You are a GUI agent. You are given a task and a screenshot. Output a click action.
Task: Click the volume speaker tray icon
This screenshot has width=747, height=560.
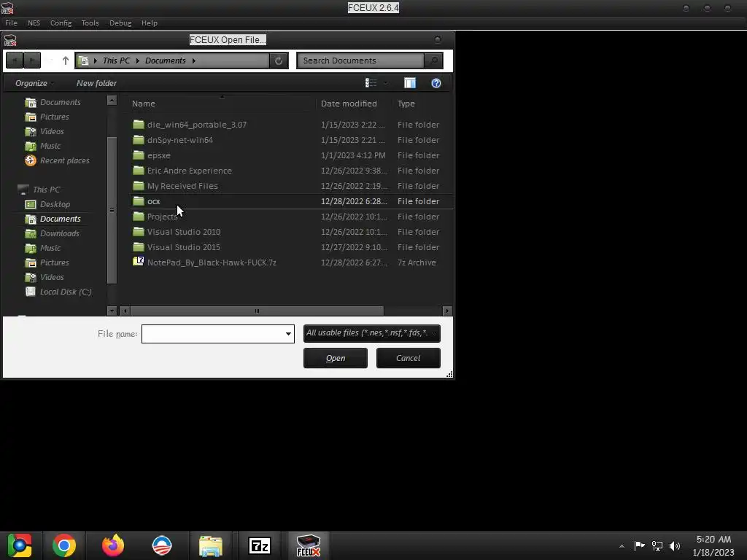(x=675, y=545)
